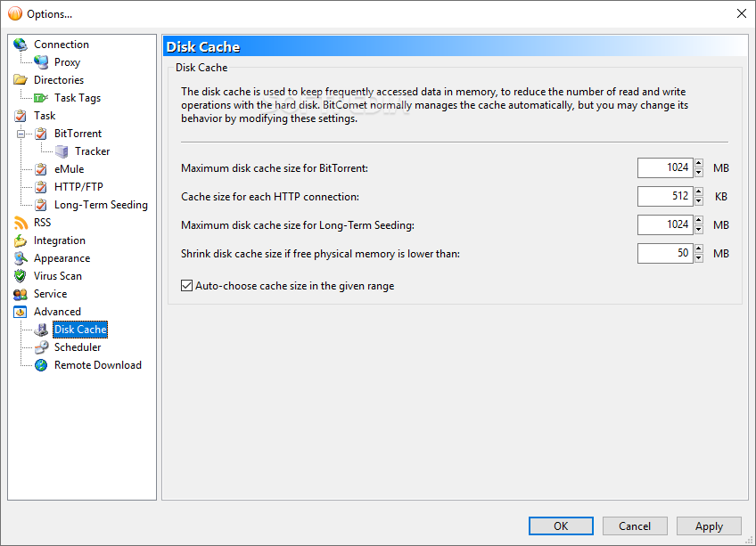Click the Advanced settings icon
Screen dimensions: 756x546
[21, 312]
